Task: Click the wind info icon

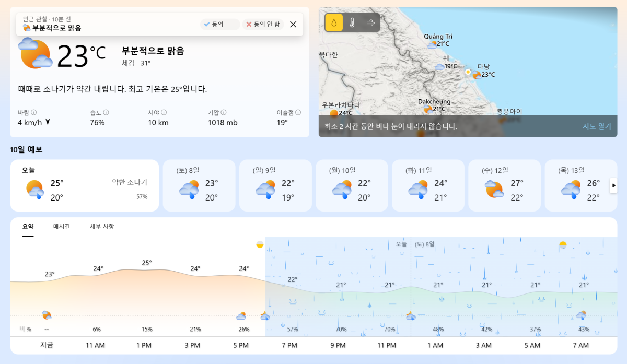Action: (x=34, y=112)
